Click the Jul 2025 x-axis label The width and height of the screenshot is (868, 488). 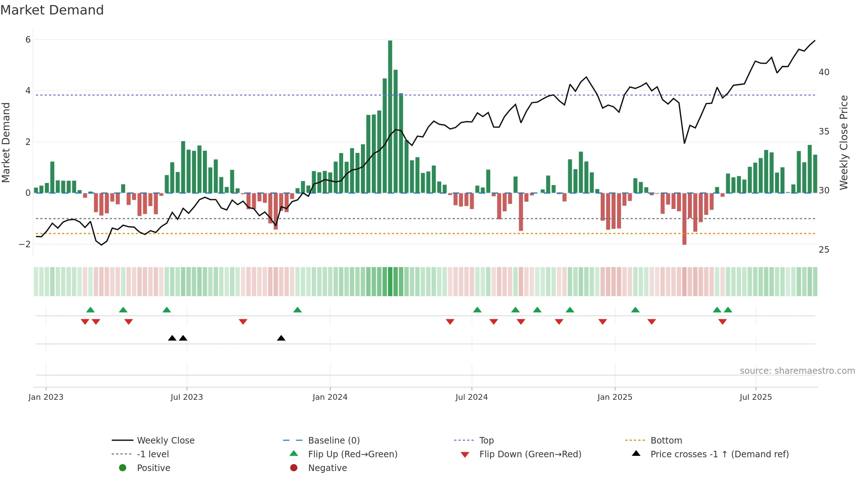point(756,397)
